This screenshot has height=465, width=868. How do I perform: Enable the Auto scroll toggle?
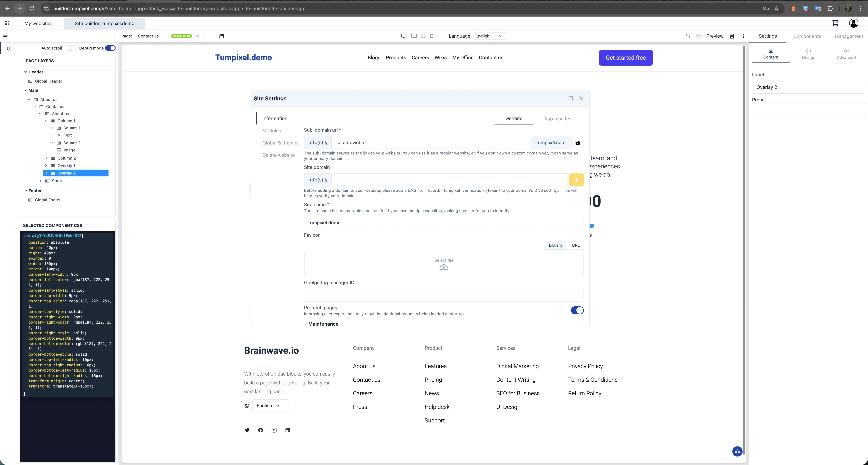tap(71, 48)
